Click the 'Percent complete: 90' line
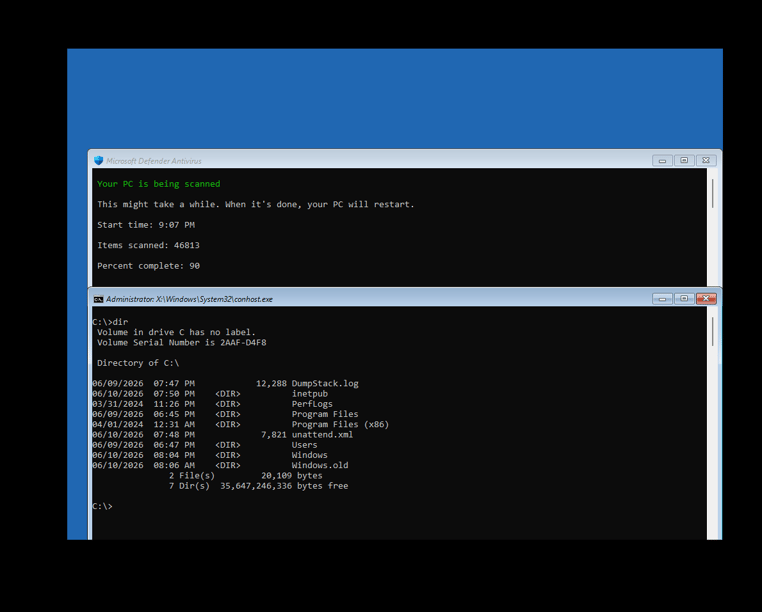 pyautogui.click(x=148, y=265)
